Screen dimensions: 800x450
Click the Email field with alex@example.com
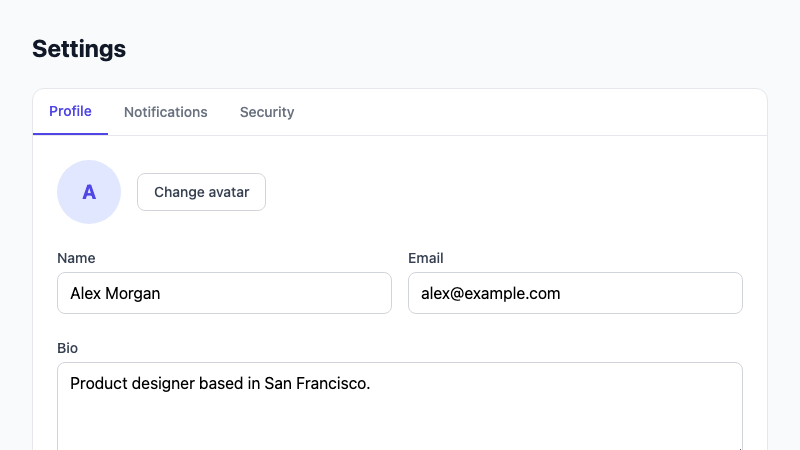[x=576, y=293]
